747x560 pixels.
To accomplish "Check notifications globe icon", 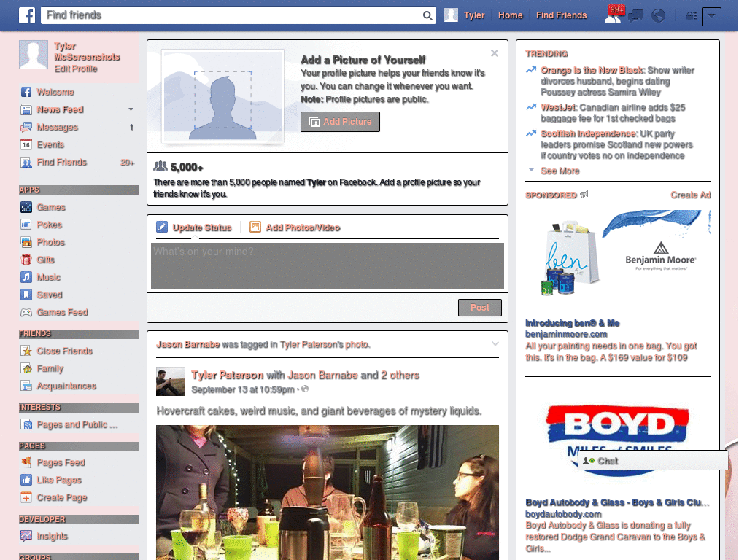I will tap(659, 15).
